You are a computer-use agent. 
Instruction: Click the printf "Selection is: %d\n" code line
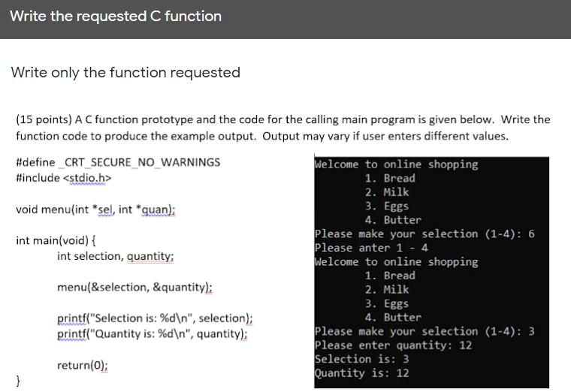tap(155, 318)
